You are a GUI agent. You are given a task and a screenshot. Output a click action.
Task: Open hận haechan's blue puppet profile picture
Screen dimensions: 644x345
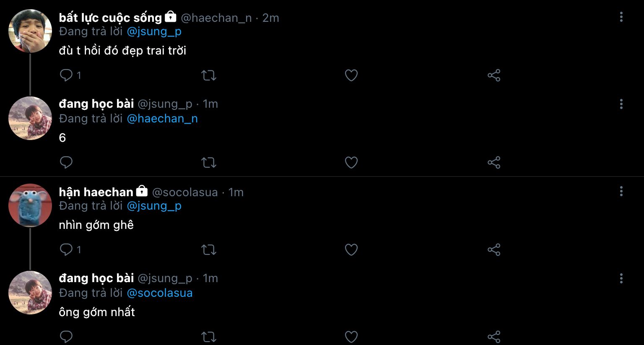[x=30, y=205]
